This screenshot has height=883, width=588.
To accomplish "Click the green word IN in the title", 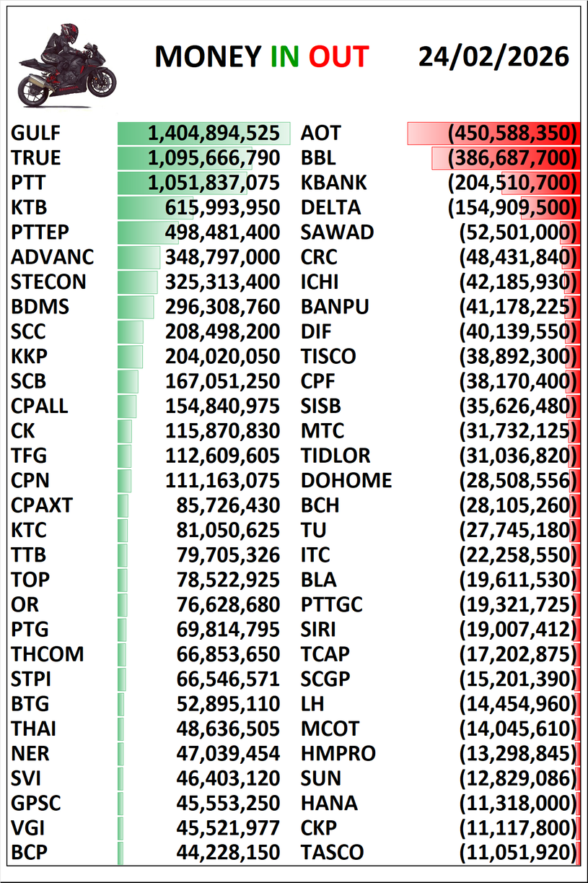I will [285, 57].
